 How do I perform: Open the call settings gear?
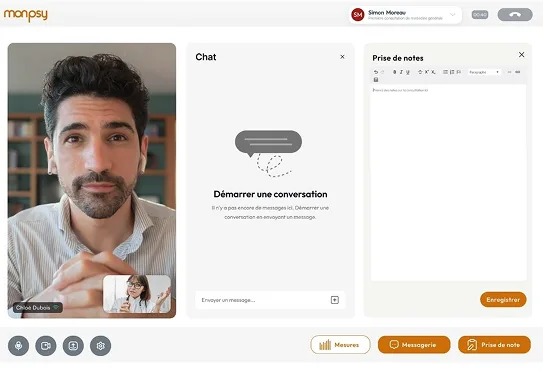point(100,345)
